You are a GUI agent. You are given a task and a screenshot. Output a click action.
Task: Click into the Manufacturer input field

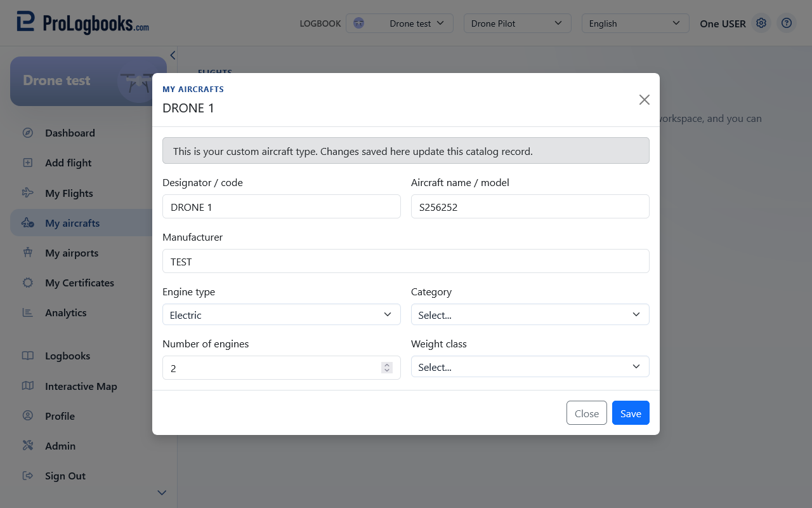406,261
